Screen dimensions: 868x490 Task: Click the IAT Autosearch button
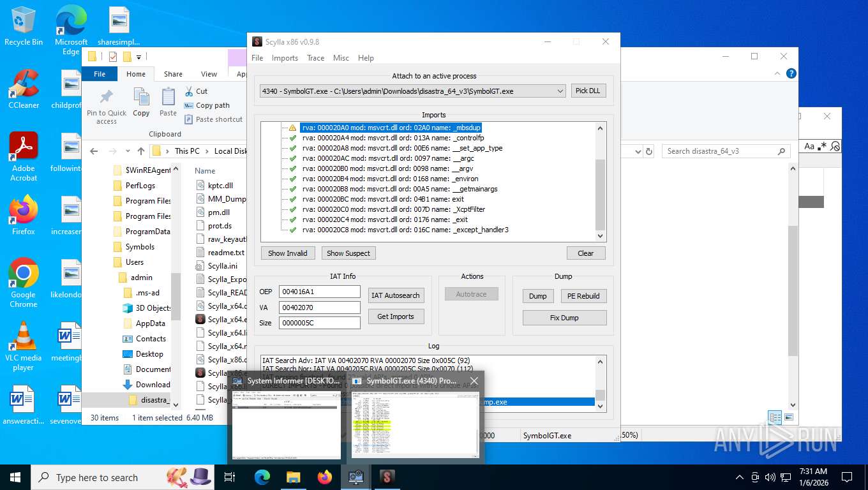coord(396,295)
